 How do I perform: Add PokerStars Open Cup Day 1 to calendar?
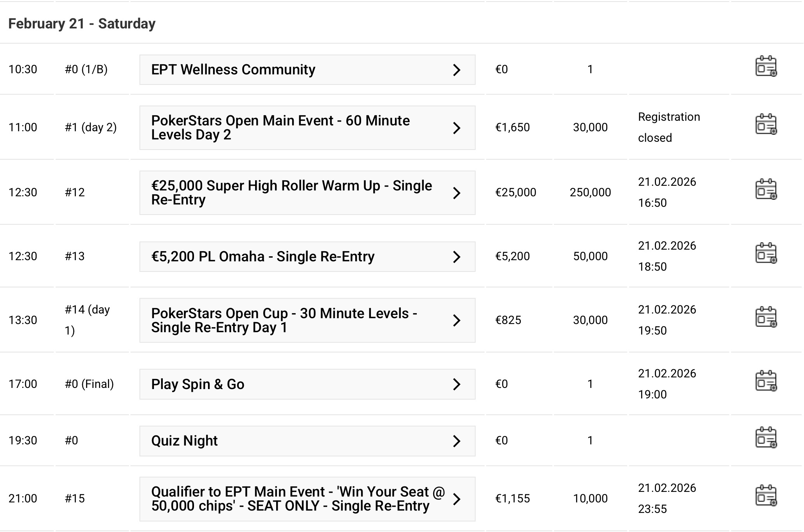tap(766, 317)
